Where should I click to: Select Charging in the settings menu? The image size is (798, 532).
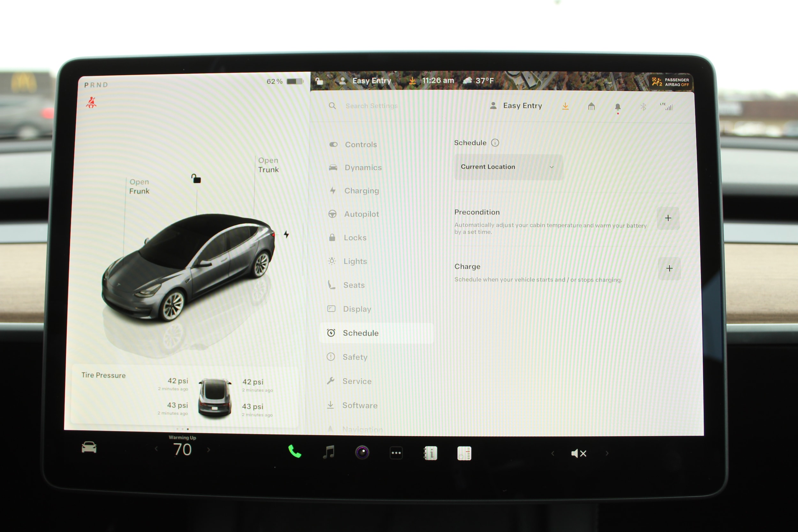pos(361,191)
